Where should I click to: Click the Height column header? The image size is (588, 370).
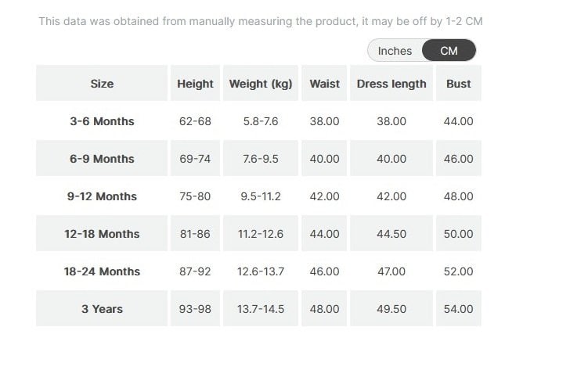(195, 84)
